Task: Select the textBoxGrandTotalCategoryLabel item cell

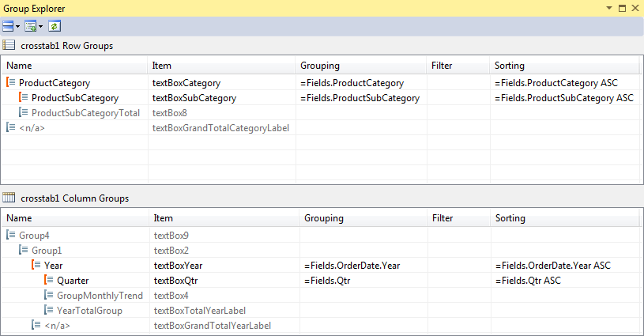Action: click(221, 128)
